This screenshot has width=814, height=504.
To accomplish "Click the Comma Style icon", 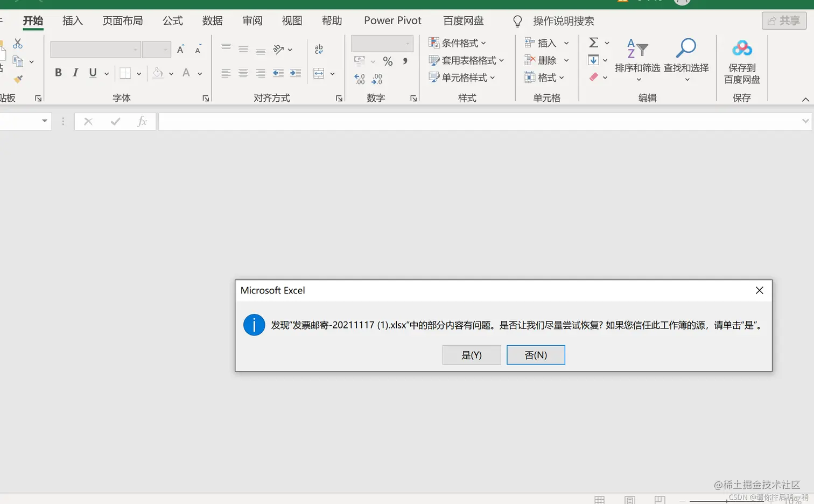I will pyautogui.click(x=405, y=61).
